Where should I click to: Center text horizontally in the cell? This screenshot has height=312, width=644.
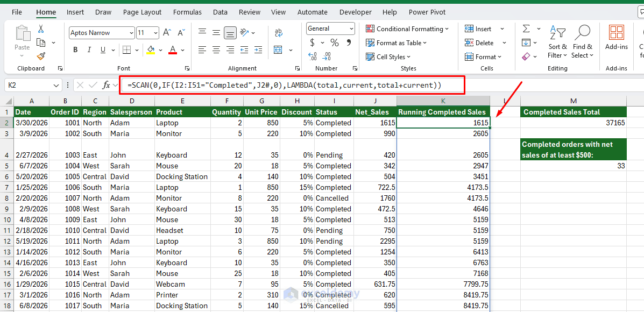[x=216, y=49]
